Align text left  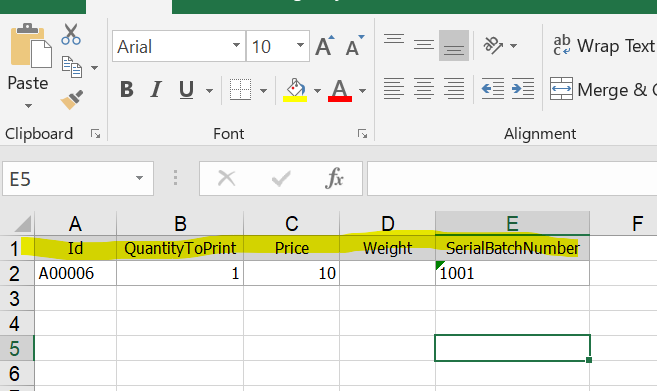pyautogui.click(x=394, y=89)
